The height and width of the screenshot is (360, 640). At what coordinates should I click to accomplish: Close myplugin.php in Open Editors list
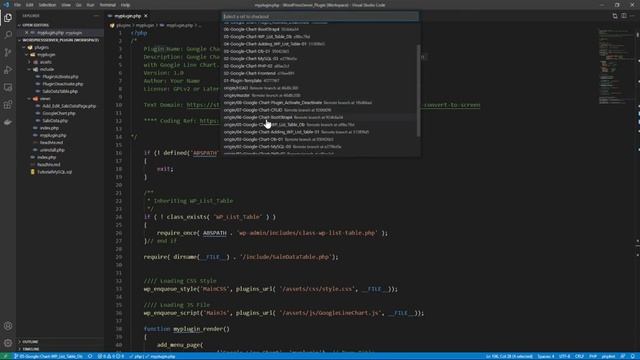point(27,33)
